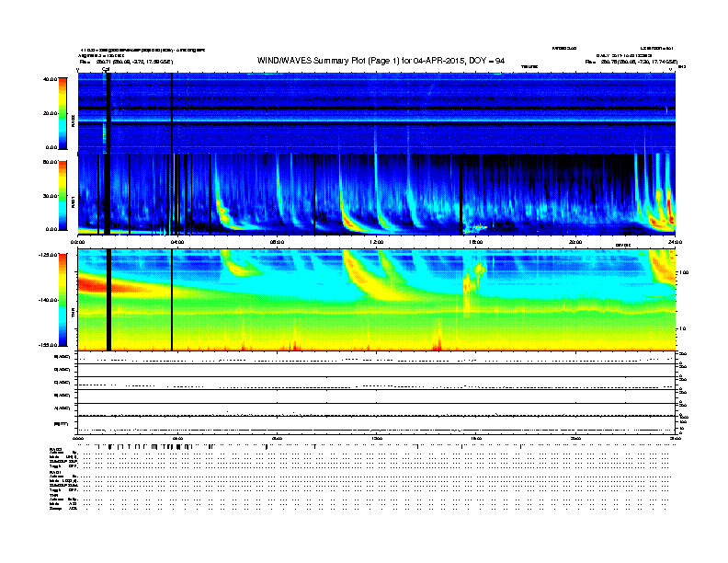Click the vertical RAD2 axis label beside its color bar
Screen dimensions: 728x563
[x=73, y=121]
